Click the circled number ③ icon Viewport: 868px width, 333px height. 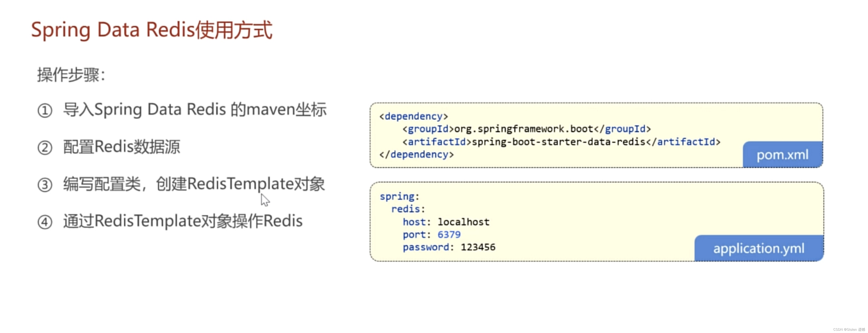click(x=45, y=185)
